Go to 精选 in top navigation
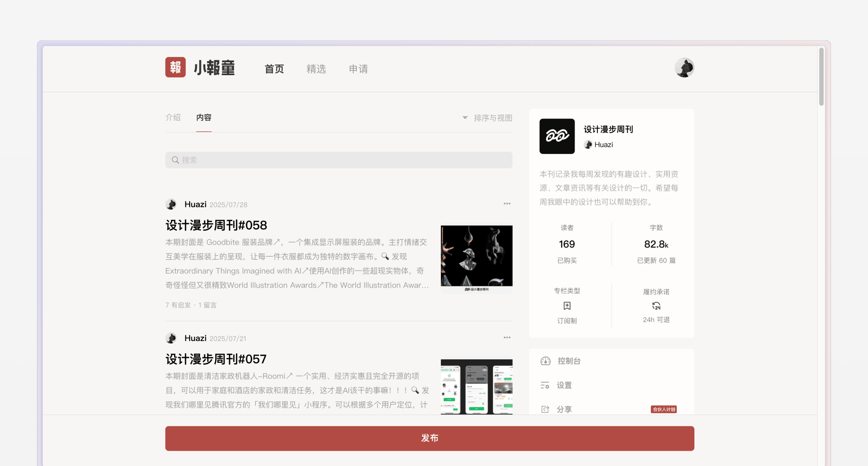The image size is (868, 466). click(316, 69)
